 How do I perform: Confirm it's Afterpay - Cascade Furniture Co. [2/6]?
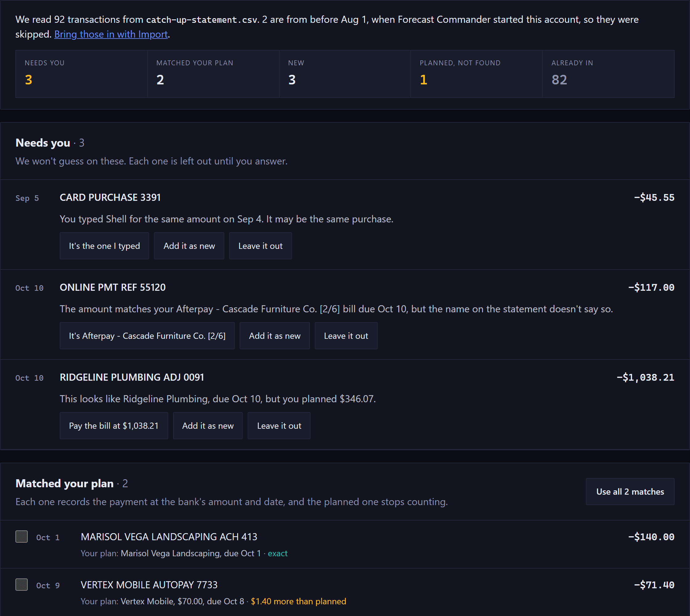point(147,336)
